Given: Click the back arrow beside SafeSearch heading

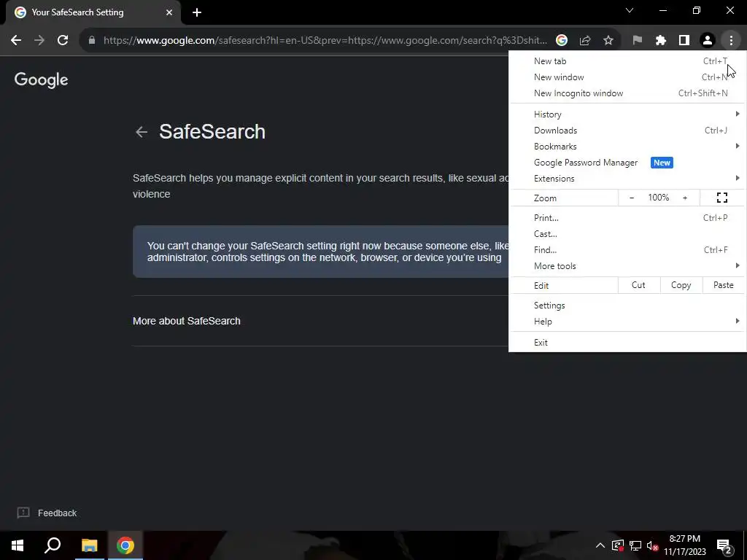Looking at the screenshot, I should click(x=142, y=132).
